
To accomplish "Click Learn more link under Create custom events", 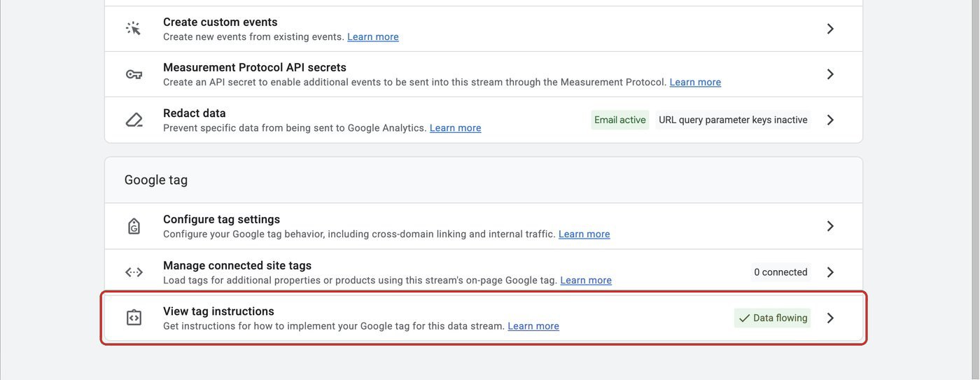I will click(373, 36).
